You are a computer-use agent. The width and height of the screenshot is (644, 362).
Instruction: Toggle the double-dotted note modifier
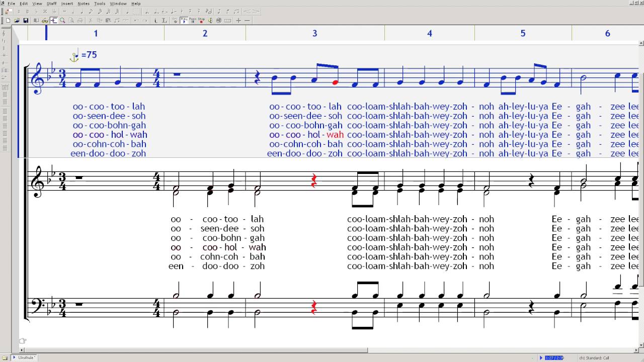point(156,11)
